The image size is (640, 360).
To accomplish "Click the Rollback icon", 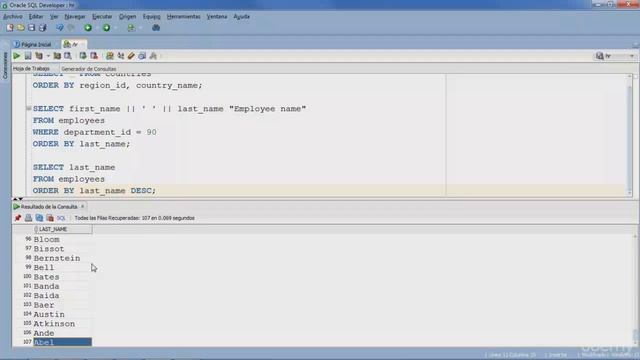I will pos(94,56).
